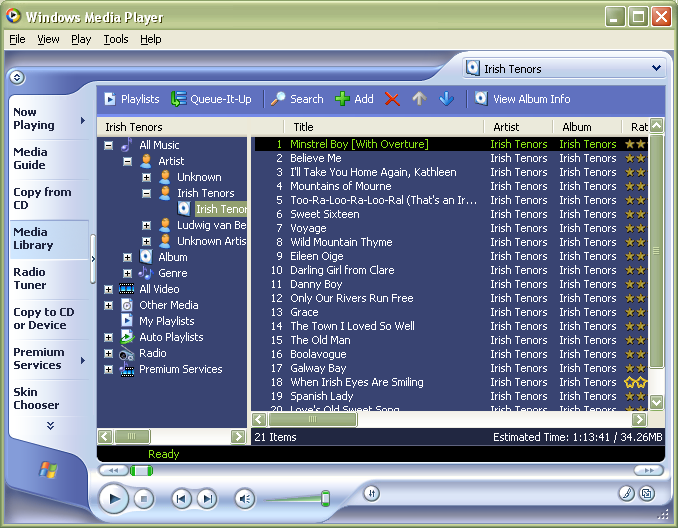Expand the Auto Playlists node
The height and width of the screenshot is (528, 678).
click(109, 337)
